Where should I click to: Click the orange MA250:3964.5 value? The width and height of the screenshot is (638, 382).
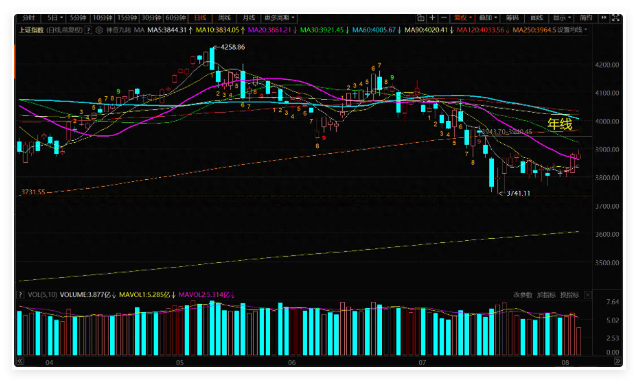pyautogui.click(x=534, y=30)
